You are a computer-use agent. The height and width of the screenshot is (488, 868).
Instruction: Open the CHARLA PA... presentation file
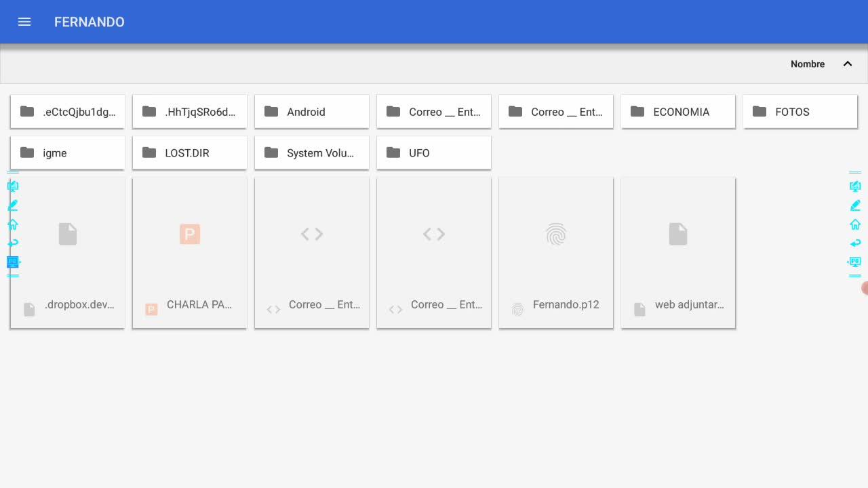(190, 253)
